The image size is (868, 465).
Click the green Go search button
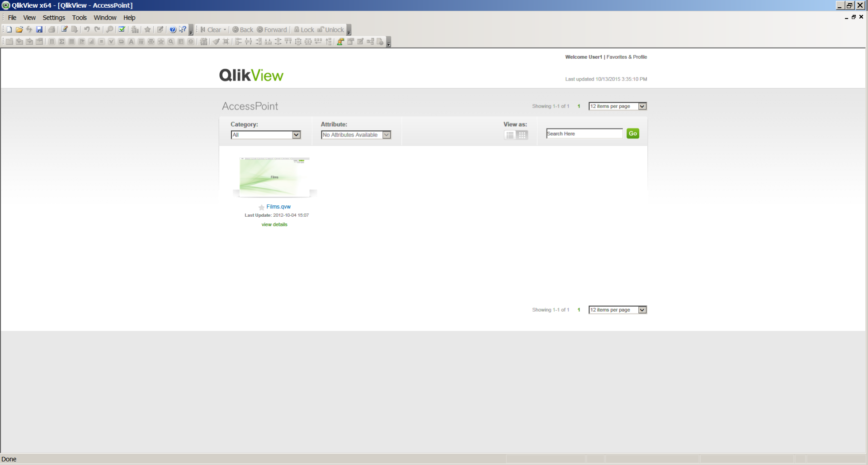click(633, 133)
